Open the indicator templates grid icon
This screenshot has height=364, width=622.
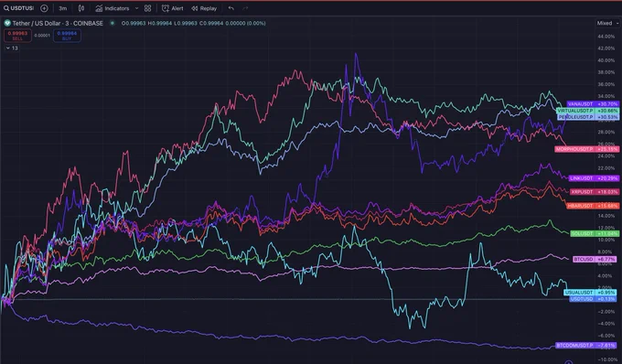click(147, 8)
